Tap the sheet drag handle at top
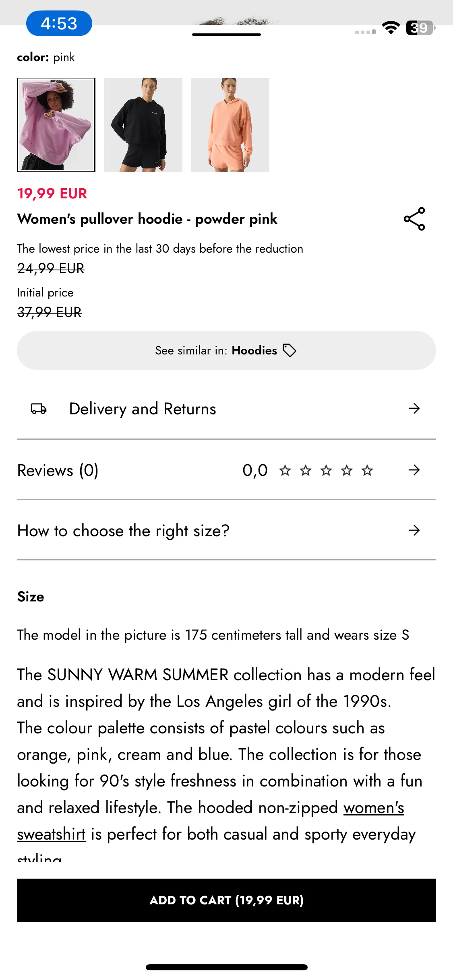The width and height of the screenshot is (453, 980). pos(226,35)
